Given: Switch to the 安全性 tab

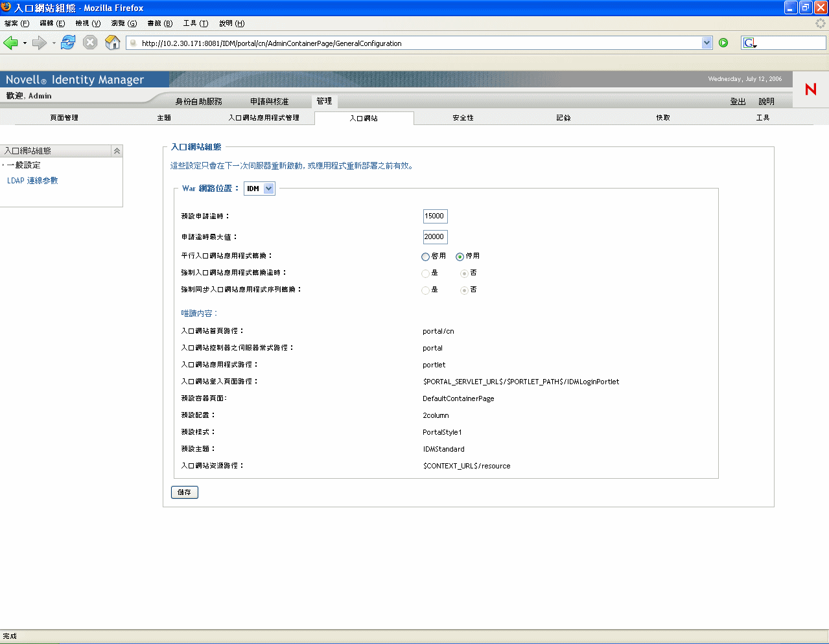Looking at the screenshot, I should (x=463, y=118).
